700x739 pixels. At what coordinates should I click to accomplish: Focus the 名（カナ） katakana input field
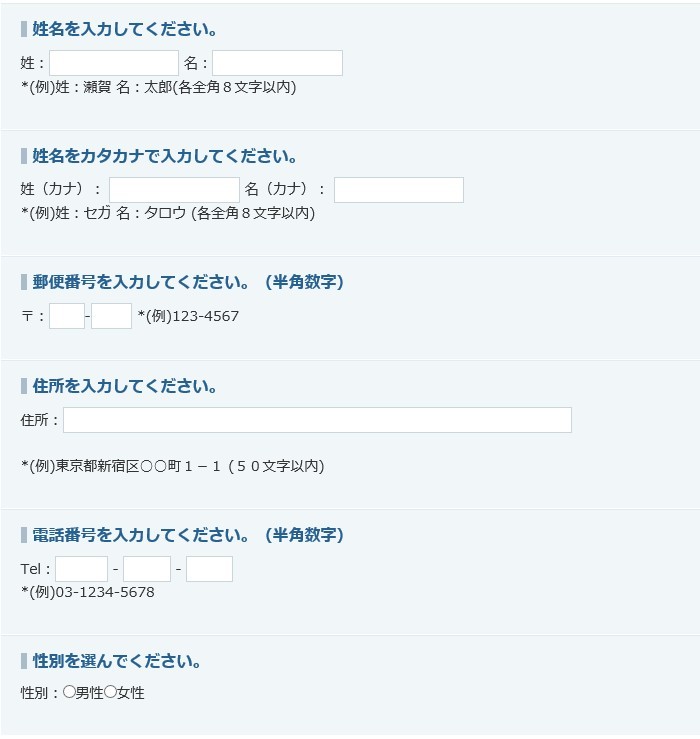pyautogui.click(x=398, y=190)
